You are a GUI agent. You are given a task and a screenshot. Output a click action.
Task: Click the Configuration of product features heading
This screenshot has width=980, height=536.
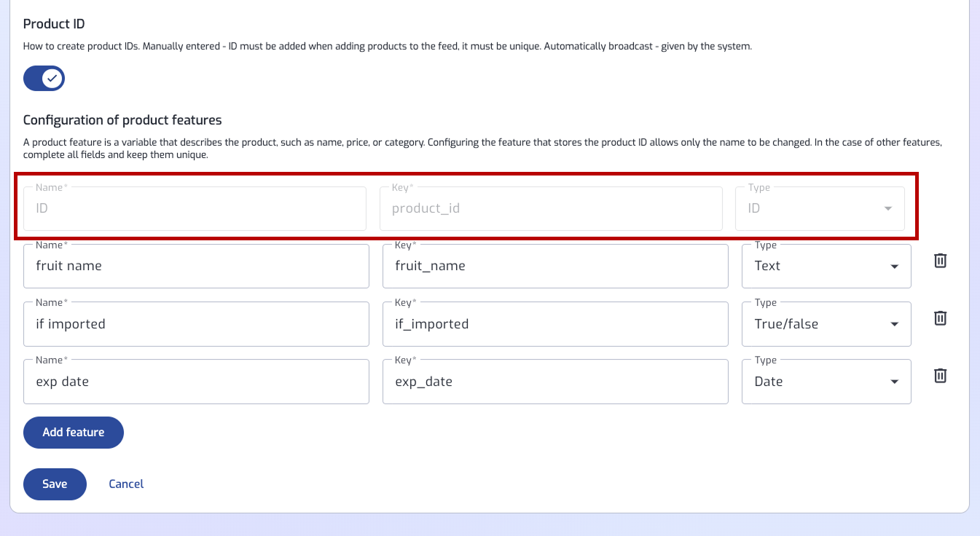pyautogui.click(x=122, y=120)
